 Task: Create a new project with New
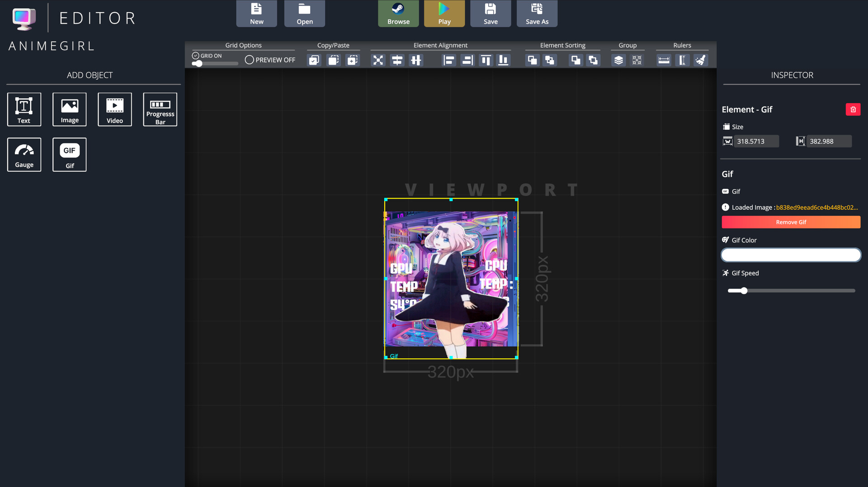[256, 14]
